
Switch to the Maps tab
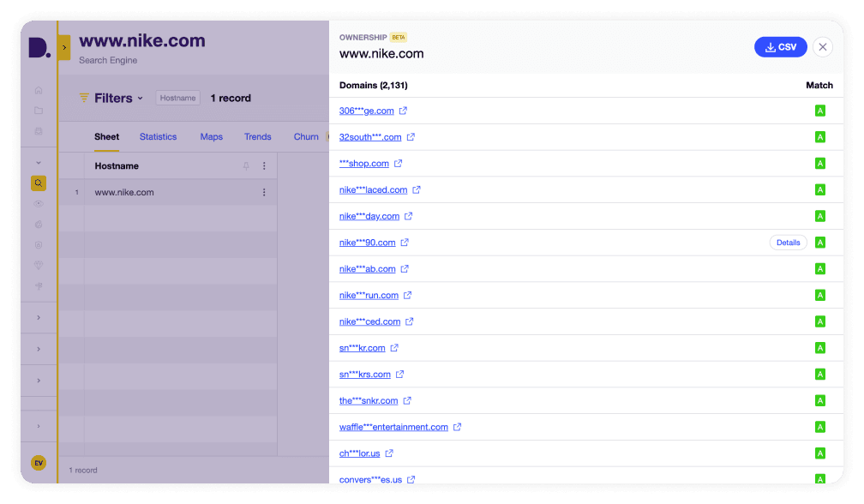pos(212,136)
